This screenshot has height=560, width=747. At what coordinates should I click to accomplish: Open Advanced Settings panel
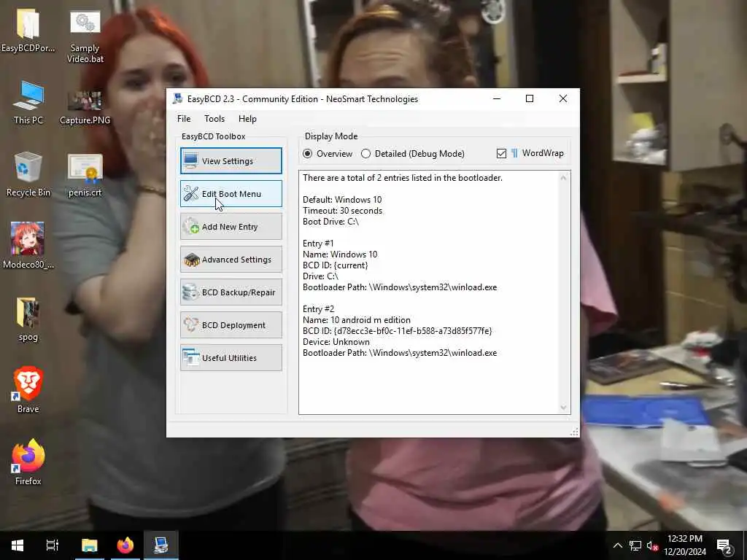pyautogui.click(x=231, y=260)
